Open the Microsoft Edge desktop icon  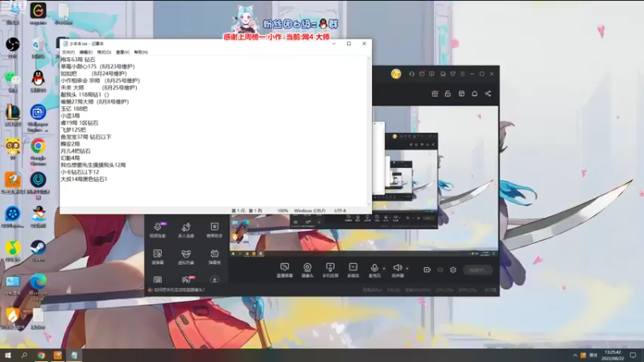[38, 287]
